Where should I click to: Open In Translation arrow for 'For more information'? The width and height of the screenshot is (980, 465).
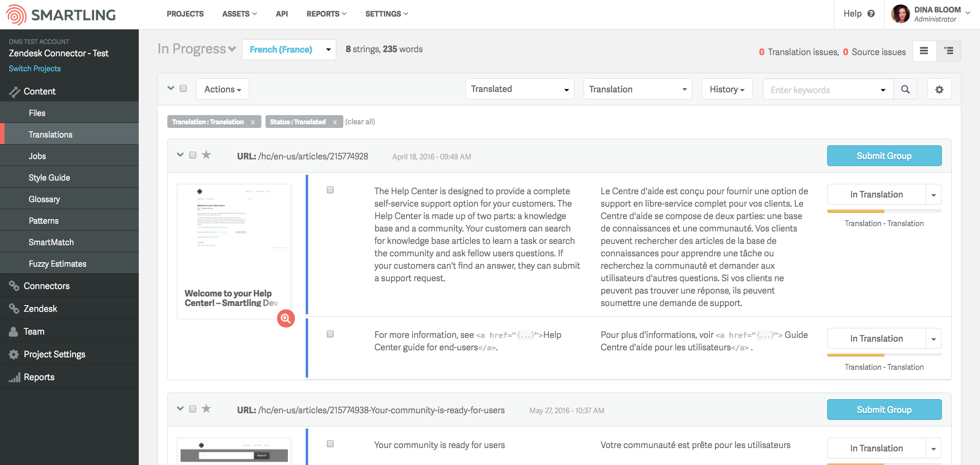click(934, 339)
